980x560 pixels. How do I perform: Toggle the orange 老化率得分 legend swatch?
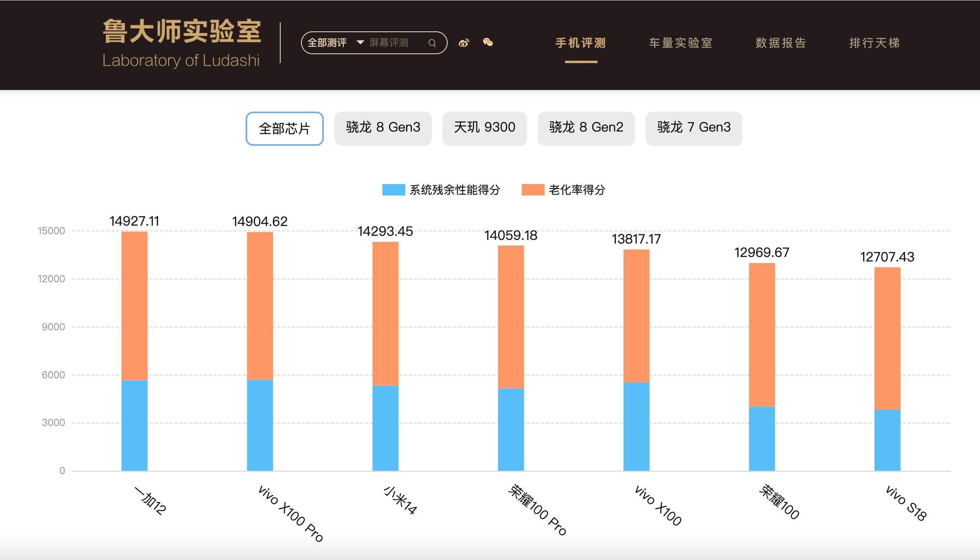(x=533, y=190)
